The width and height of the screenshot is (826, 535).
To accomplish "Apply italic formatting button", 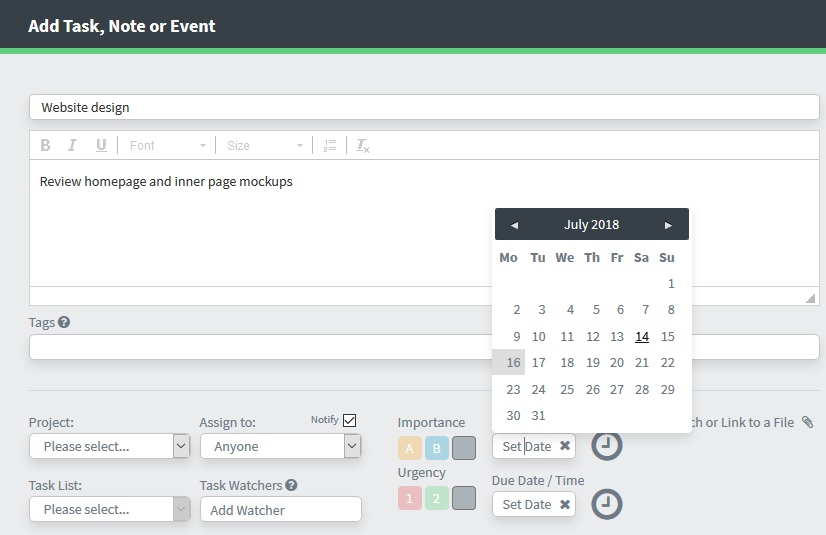I will point(72,145).
